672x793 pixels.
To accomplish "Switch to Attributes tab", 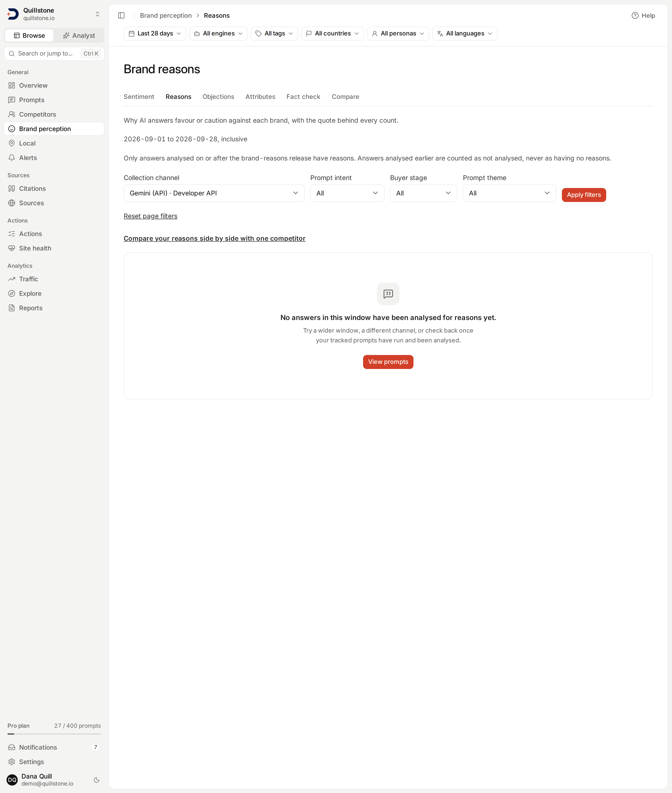I will coord(260,97).
